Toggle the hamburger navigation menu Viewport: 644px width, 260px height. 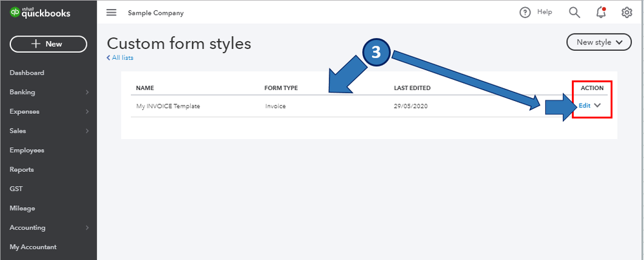click(112, 13)
